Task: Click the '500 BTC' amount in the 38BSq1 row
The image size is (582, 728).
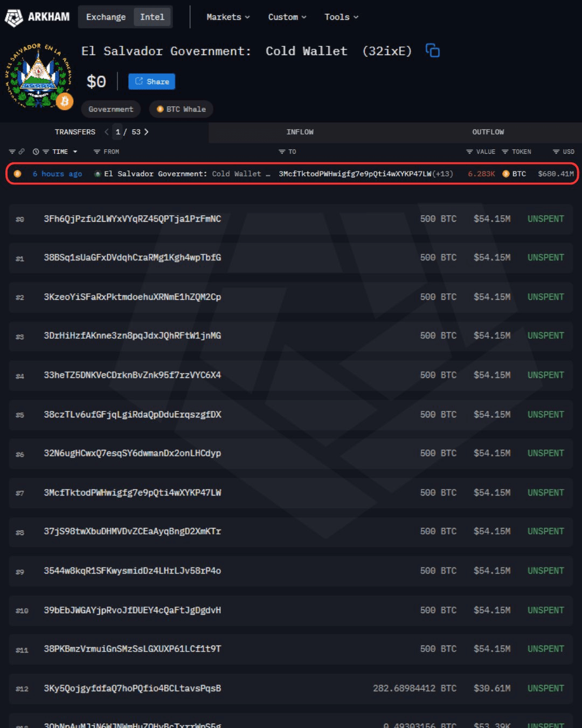Action: (x=438, y=258)
